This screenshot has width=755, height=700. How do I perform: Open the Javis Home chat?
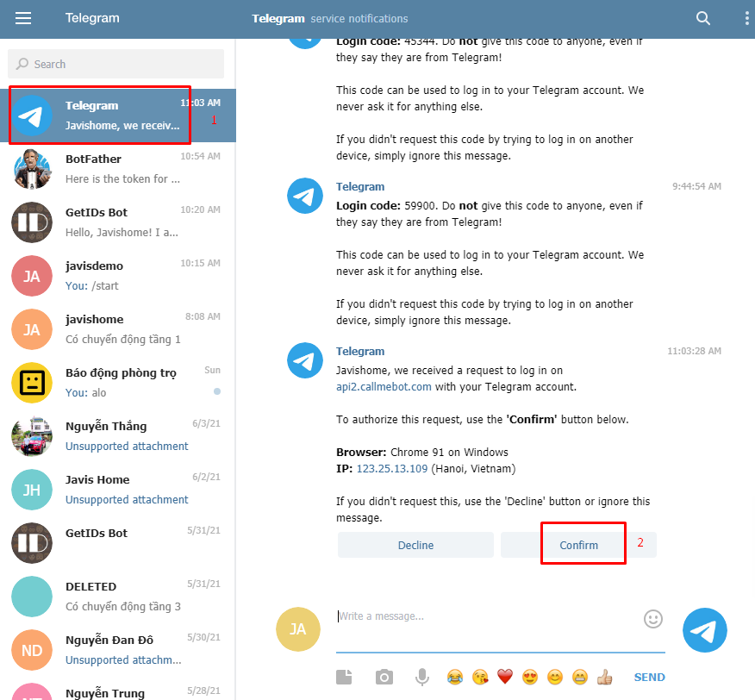pos(118,490)
